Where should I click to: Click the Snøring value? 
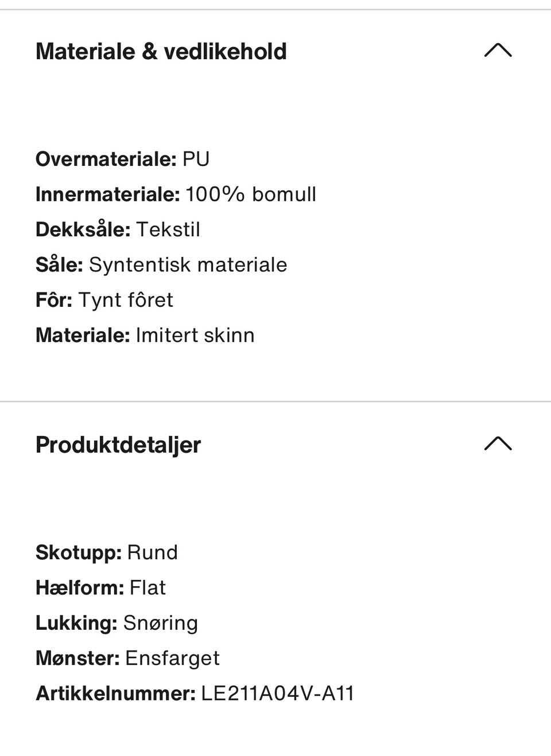[x=161, y=623]
